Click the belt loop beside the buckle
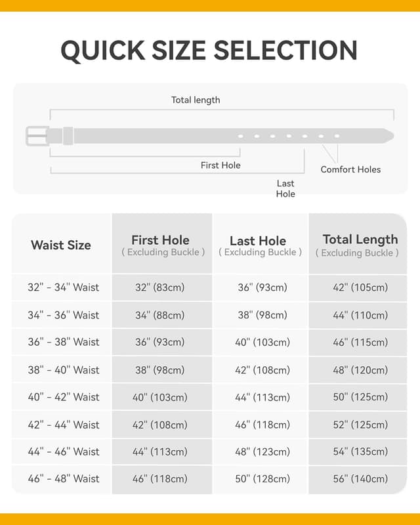 (x=68, y=136)
